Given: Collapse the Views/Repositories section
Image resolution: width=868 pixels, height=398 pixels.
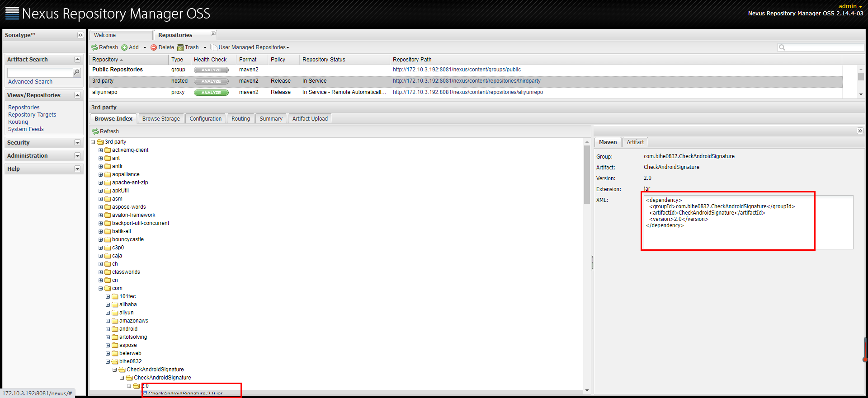Looking at the screenshot, I should point(77,95).
